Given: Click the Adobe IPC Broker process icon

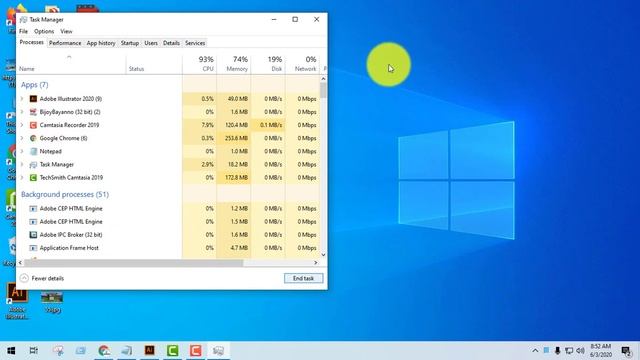Looking at the screenshot, I should click(x=33, y=235).
